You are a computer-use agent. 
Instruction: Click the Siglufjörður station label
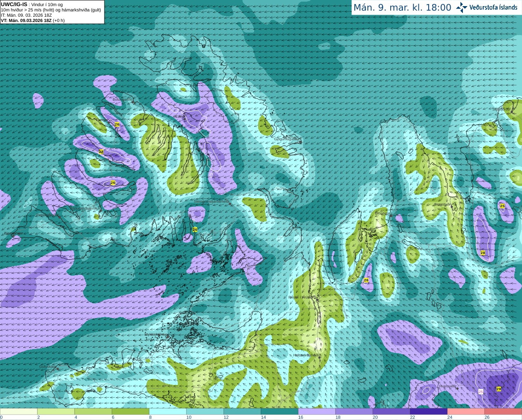502,109
